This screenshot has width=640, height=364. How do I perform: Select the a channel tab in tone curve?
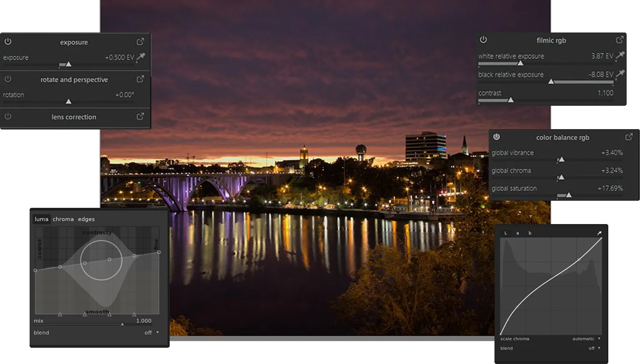[517, 233]
